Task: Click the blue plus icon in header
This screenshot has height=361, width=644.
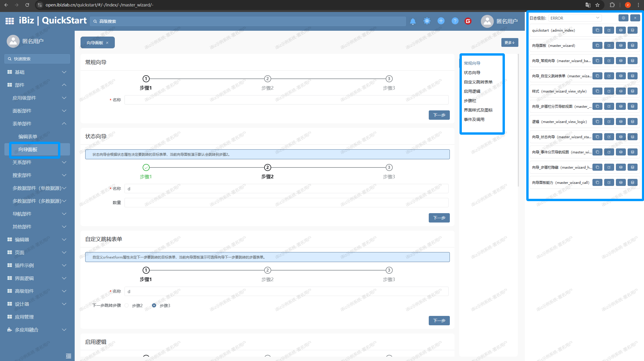Action: pos(441,21)
